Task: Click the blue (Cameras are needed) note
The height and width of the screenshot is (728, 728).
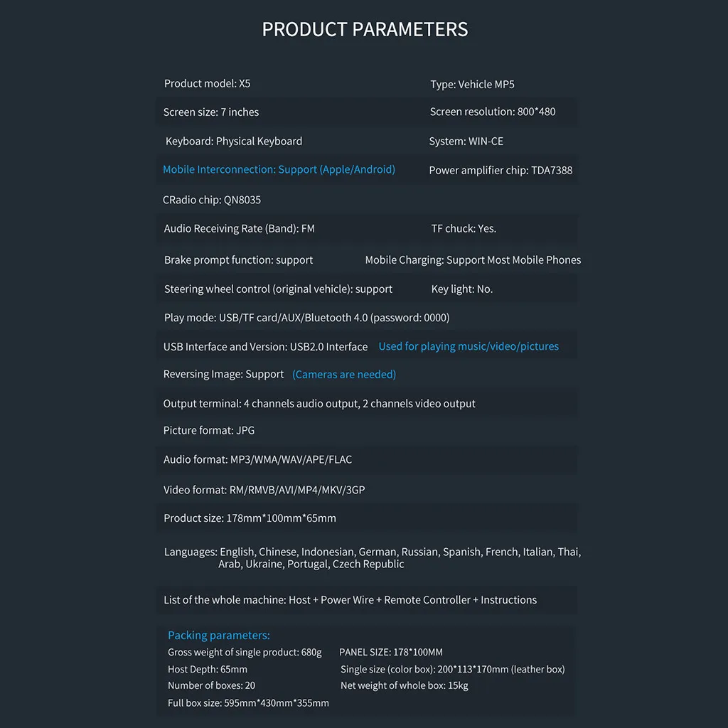Action: [x=344, y=375]
